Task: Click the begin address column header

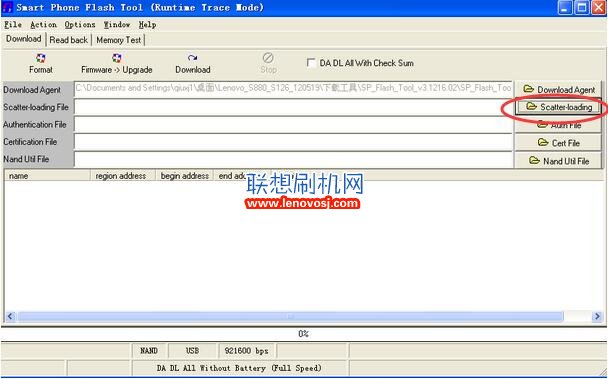Action: coord(185,176)
